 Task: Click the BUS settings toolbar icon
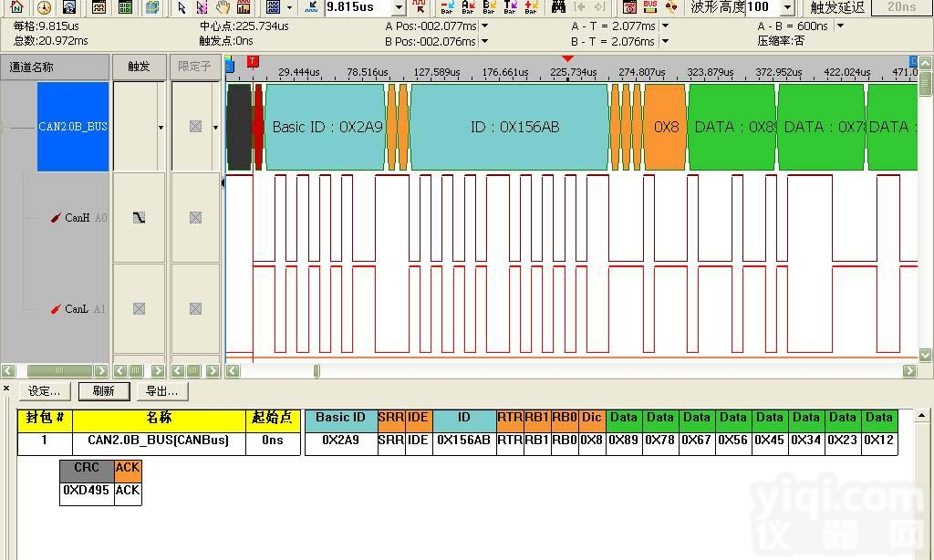pyautogui.click(x=650, y=7)
